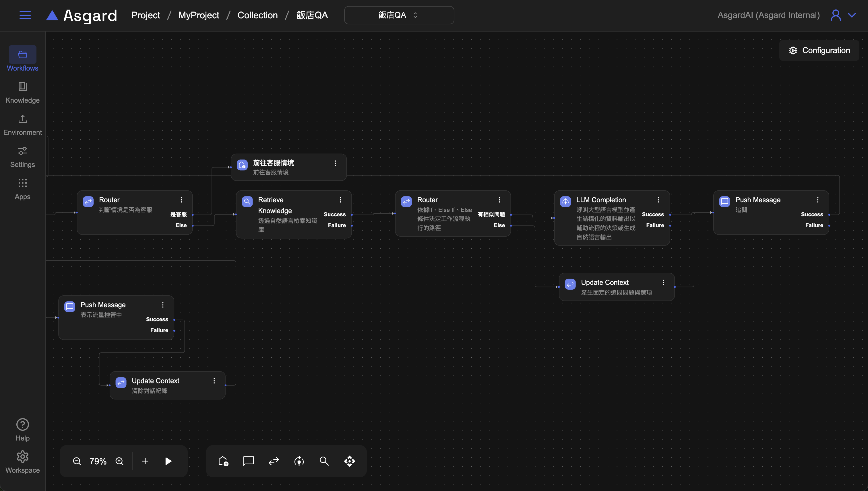Open the Configuration panel
868x491 pixels.
(x=819, y=50)
